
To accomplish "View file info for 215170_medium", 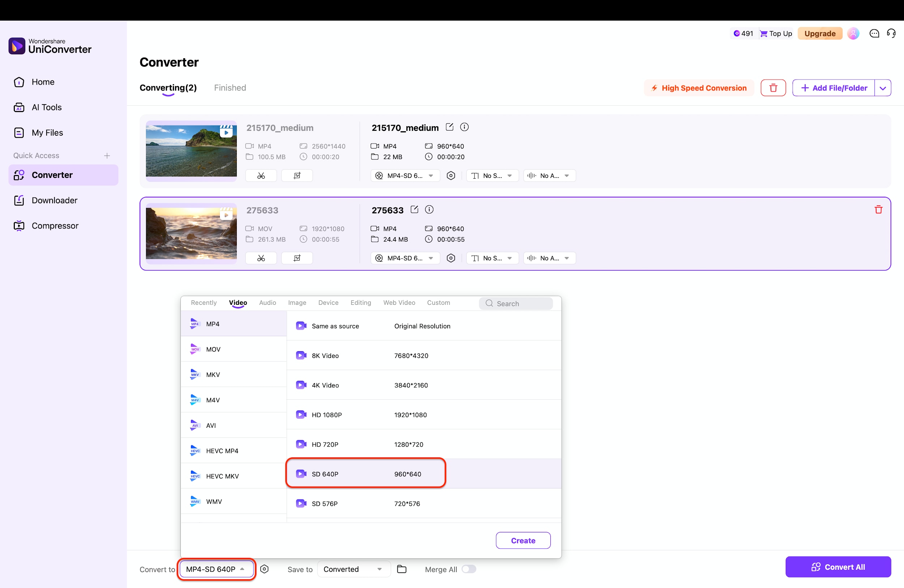I will coord(464,127).
